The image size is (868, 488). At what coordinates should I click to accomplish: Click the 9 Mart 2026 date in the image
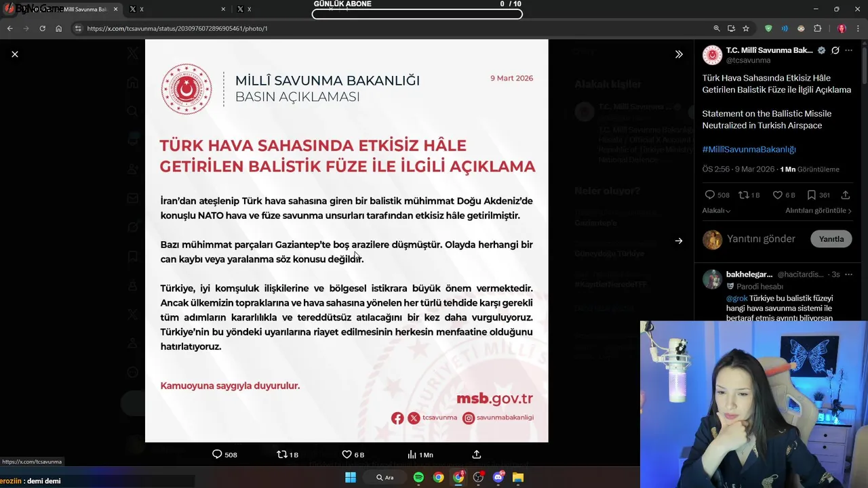pos(512,78)
